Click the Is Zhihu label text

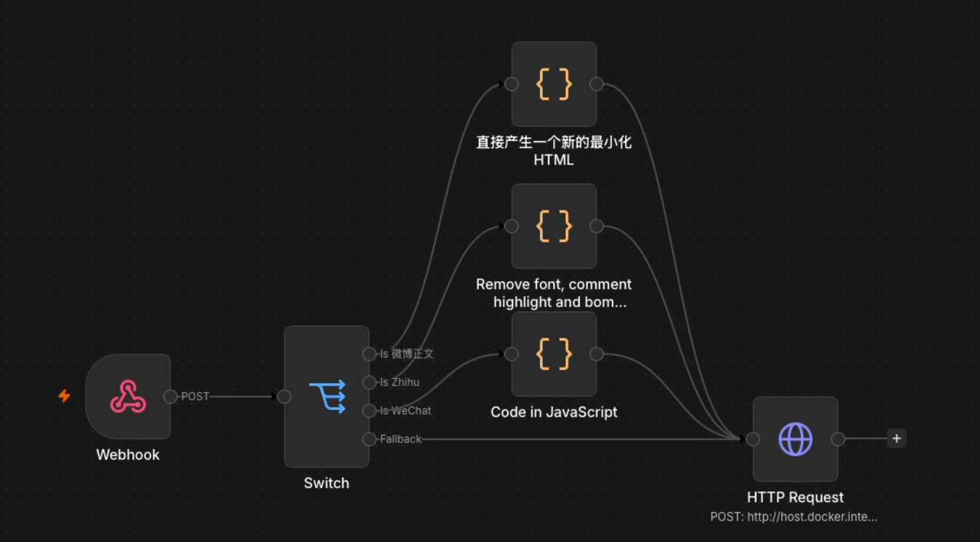pos(399,382)
